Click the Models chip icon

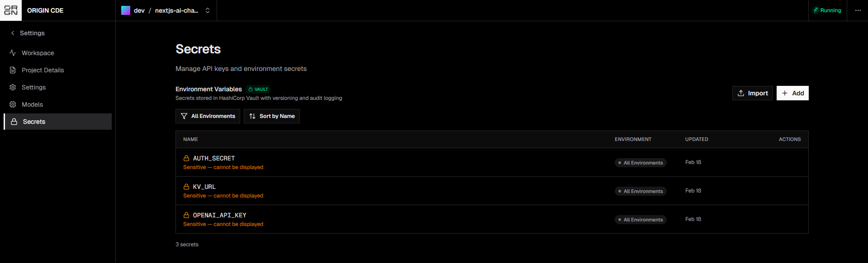point(13,104)
